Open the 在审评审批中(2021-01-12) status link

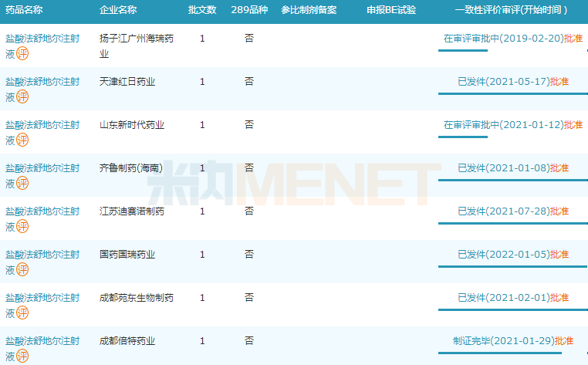coord(503,125)
